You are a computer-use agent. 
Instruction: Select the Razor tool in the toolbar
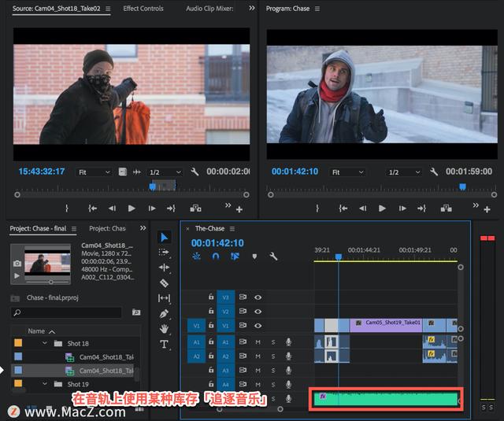tap(164, 283)
